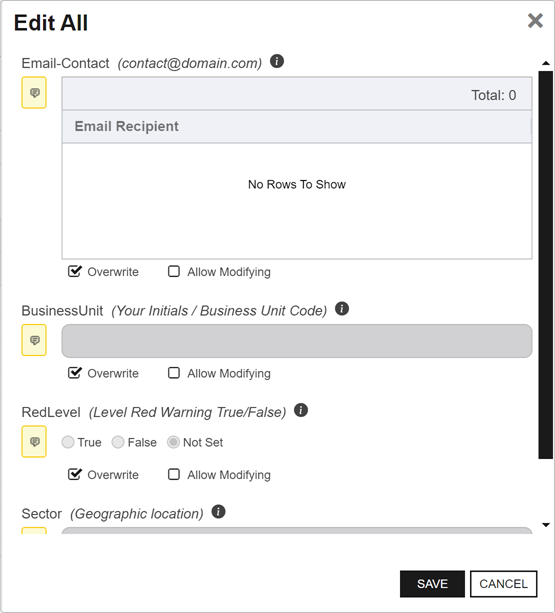Screen dimensions: 555x613
Task: Close the Edit All dialog
Action: tap(535, 21)
